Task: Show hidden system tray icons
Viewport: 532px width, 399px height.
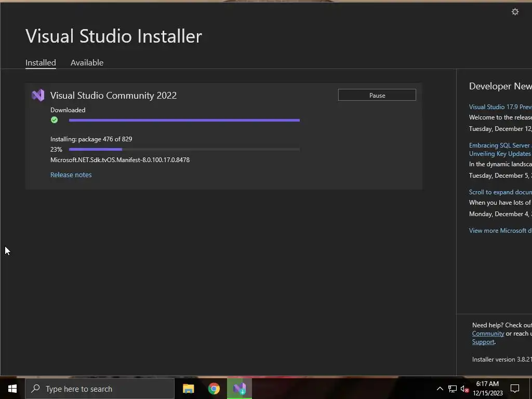Action: point(440,389)
